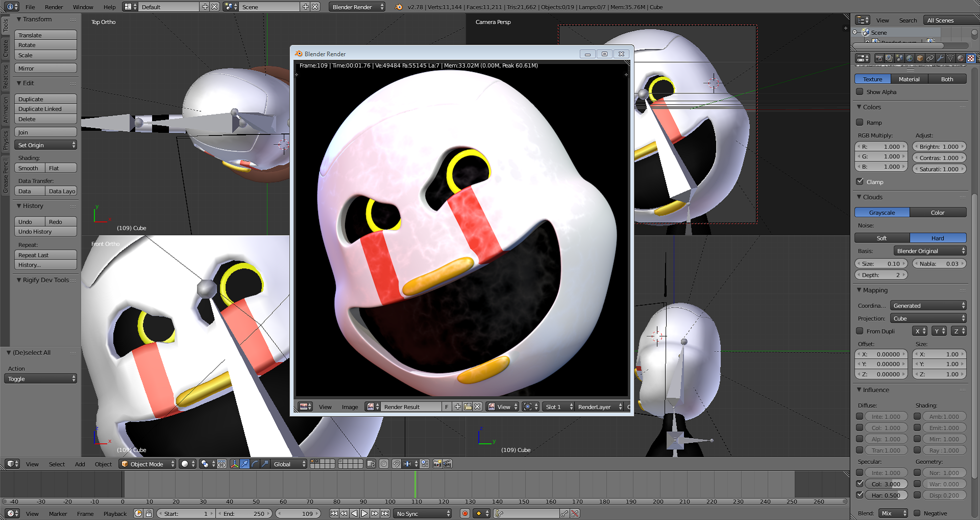
Task: Open the Global orientation dropdown
Action: tap(289, 464)
